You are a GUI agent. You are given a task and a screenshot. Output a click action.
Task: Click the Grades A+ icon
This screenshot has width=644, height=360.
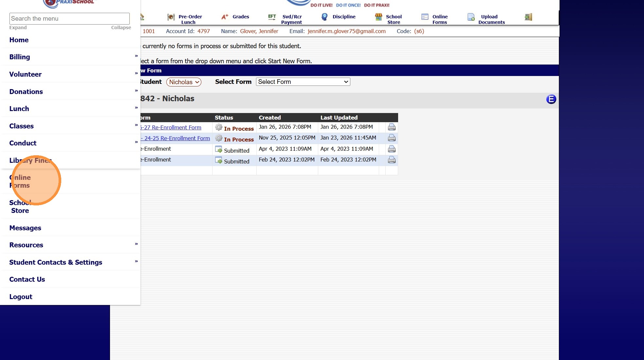[x=225, y=17]
